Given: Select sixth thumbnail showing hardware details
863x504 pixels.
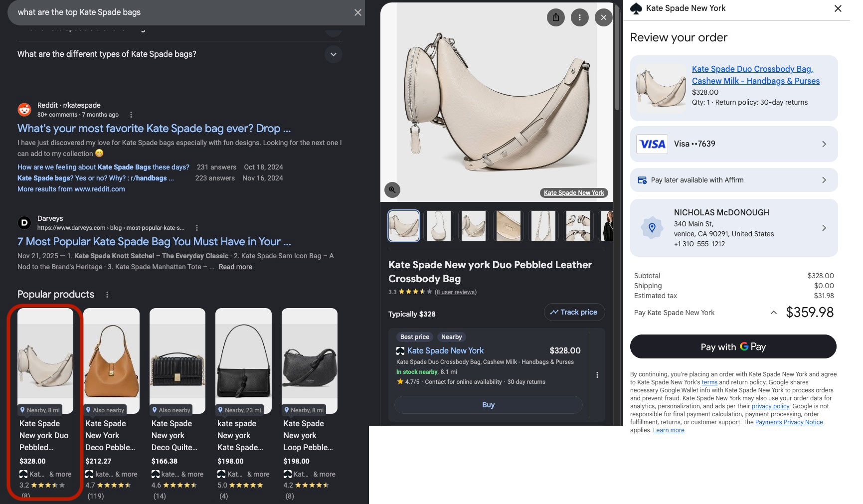Looking at the screenshot, I should click(578, 226).
